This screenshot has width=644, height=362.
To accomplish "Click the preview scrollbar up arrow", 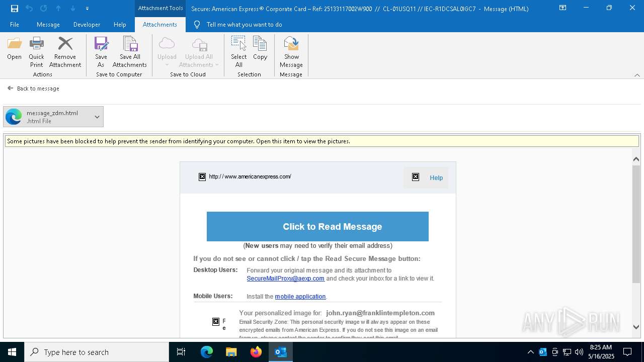I will coord(636,159).
